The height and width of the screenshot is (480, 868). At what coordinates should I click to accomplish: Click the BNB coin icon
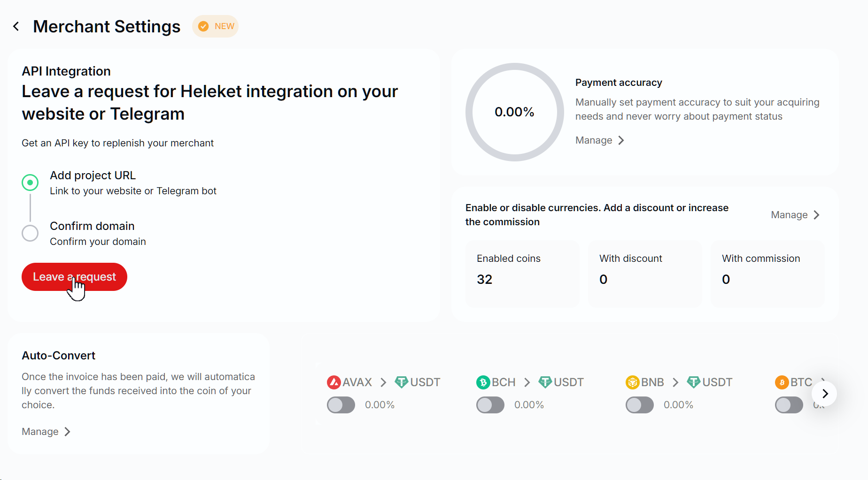632,382
